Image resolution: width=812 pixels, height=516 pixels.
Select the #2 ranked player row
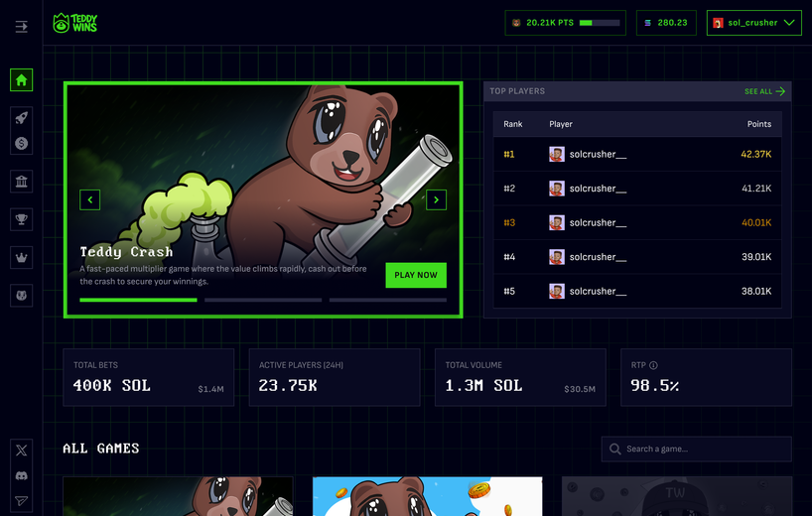pos(637,189)
